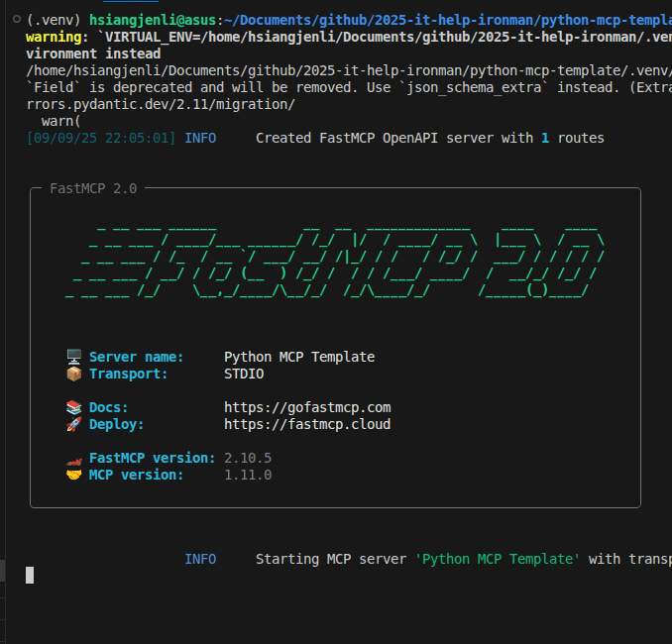Click the 'FastMCP 2.0' box title
Viewport: 672px width, 644px height.
pyautogui.click(x=93, y=188)
